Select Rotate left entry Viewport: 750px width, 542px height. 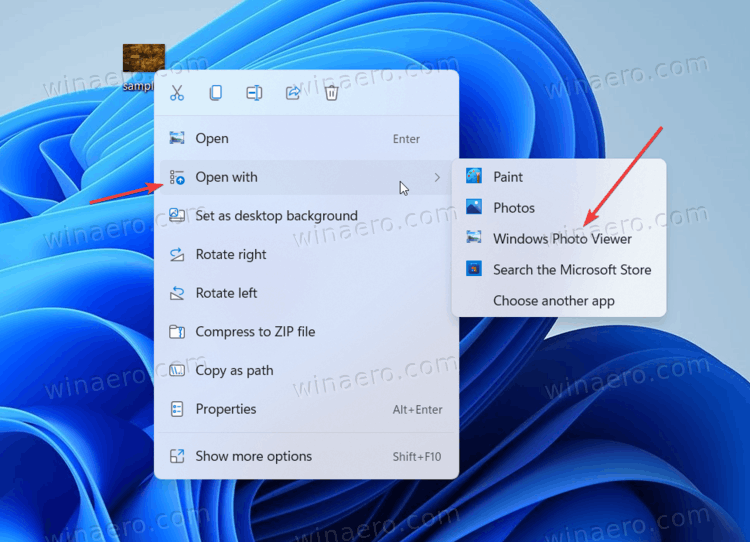(x=307, y=293)
